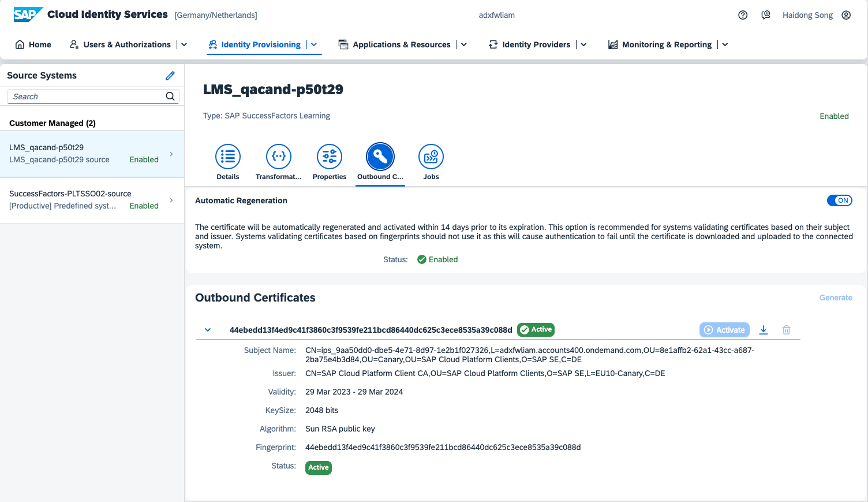
Task: Expand the Users & Authorizations dropdown arrow
Action: [184, 44]
